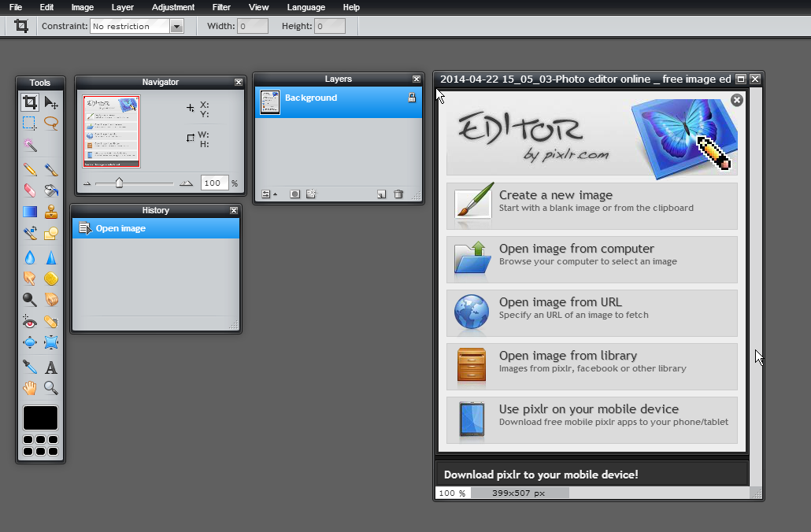The width and height of the screenshot is (811, 532).
Task: Toggle layer settings in Layers panel
Action: pyautogui.click(x=269, y=194)
